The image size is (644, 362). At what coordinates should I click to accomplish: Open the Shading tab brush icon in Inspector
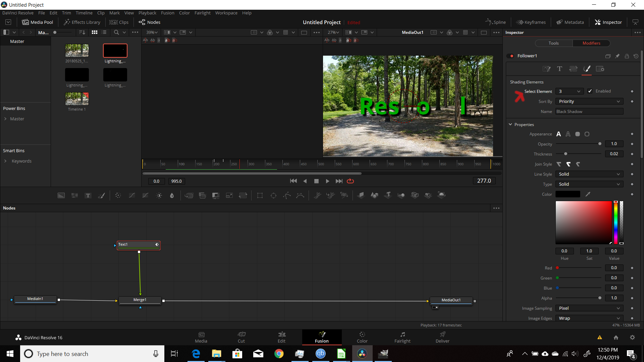[x=587, y=69]
